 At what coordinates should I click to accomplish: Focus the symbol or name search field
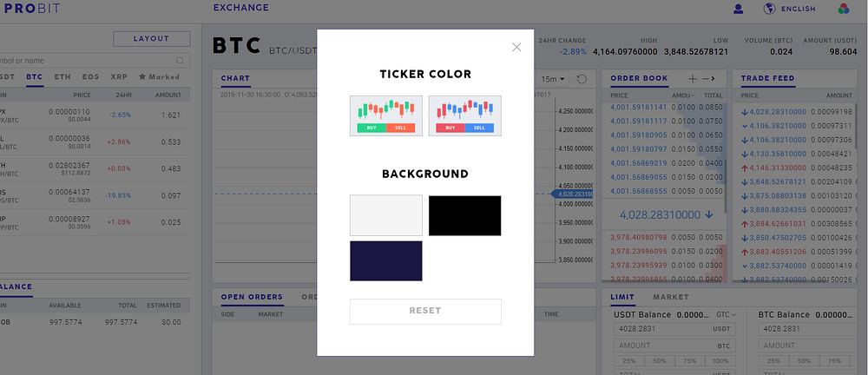[x=94, y=61]
